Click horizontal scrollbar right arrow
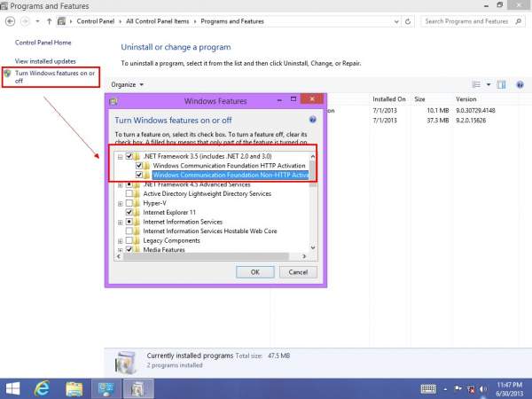This screenshot has height=399, width=532. [x=304, y=256]
